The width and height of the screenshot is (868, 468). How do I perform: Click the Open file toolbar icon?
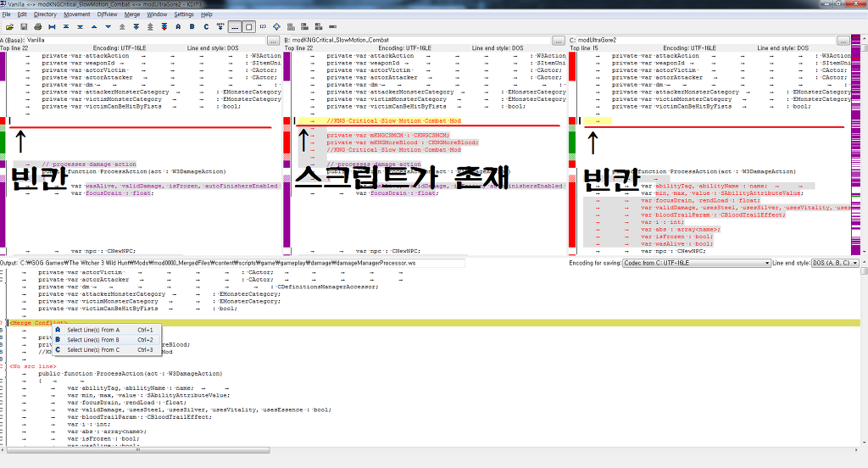pos(9,27)
